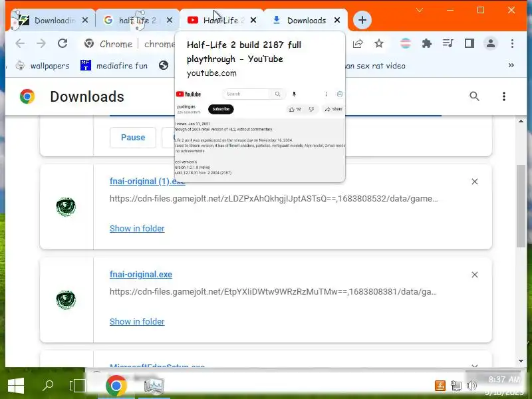Open the Chrome profile avatar
532x399 pixels.
(x=491, y=43)
